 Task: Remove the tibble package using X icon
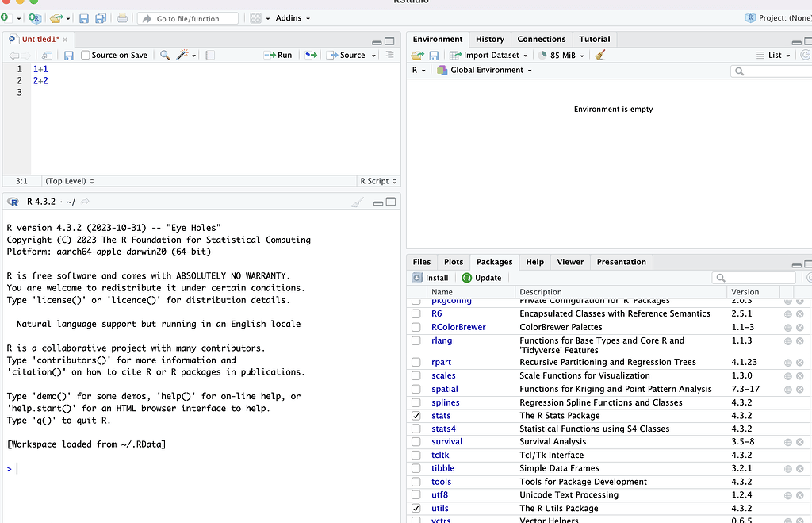tap(799, 468)
